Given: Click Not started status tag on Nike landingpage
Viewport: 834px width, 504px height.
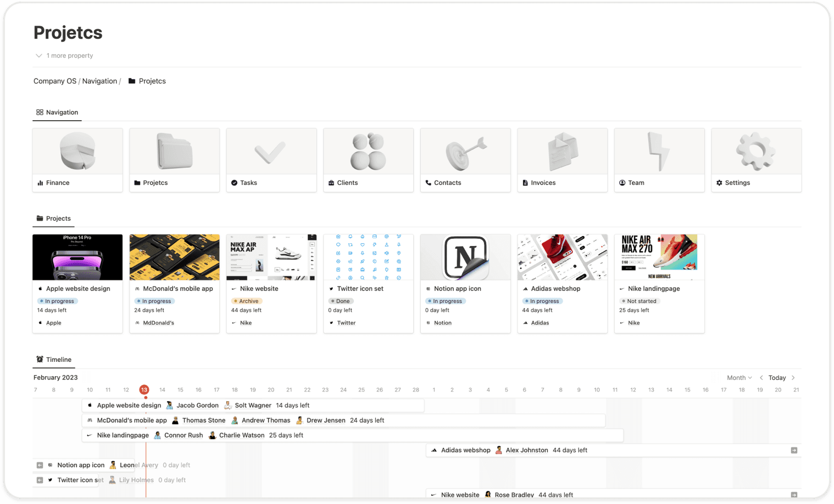Looking at the screenshot, I should 640,301.
